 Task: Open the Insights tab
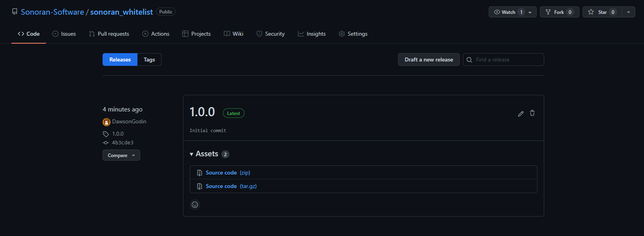(312, 34)
